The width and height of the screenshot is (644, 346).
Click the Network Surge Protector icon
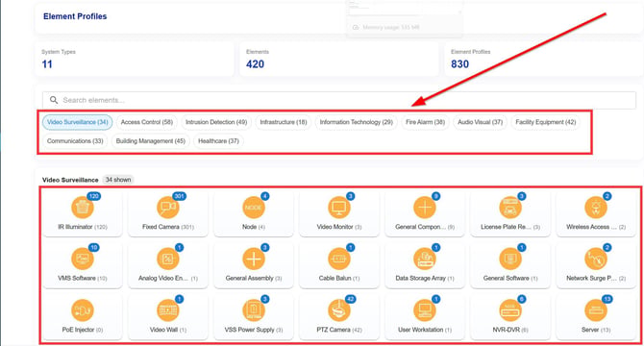click(596, 259)
